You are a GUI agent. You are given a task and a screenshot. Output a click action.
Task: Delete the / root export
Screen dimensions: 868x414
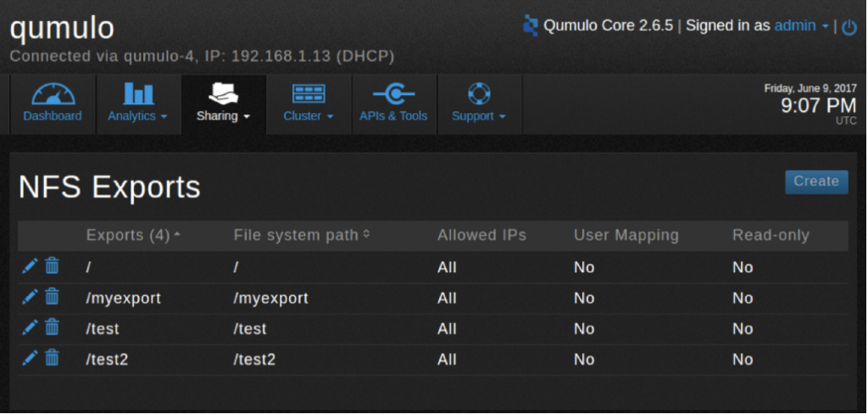click(52, 266)
